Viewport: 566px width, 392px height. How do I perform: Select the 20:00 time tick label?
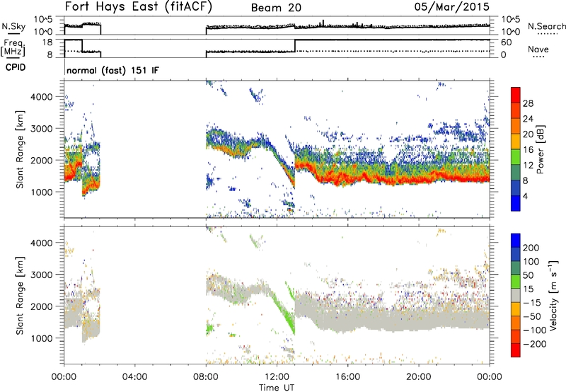(x=418, y=377)
